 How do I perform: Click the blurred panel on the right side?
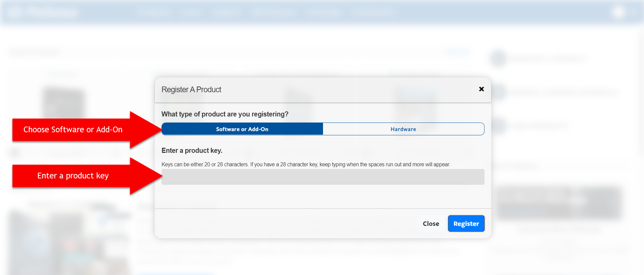559,204
